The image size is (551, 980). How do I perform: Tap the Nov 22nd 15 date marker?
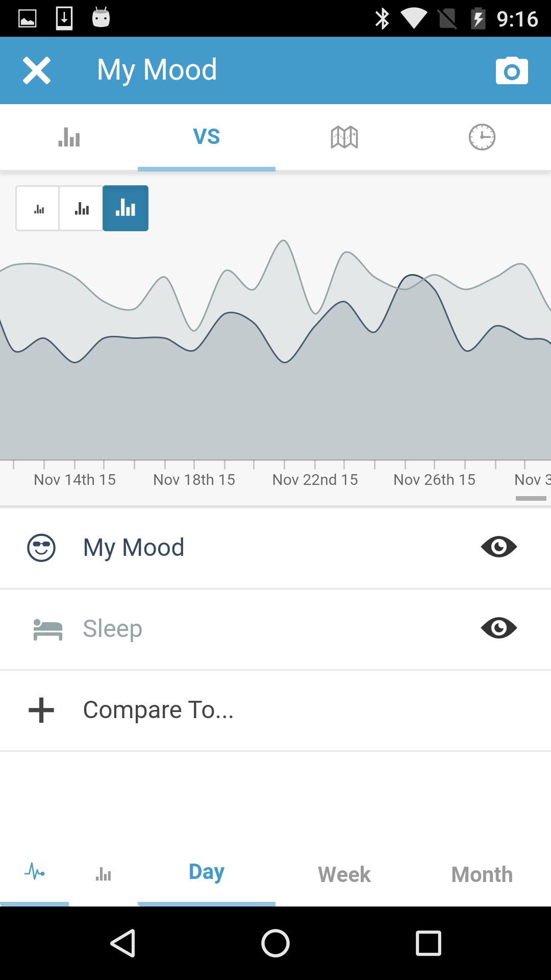point(315,480)
